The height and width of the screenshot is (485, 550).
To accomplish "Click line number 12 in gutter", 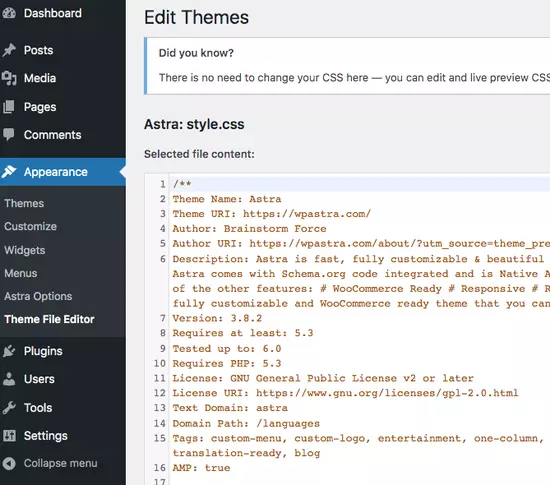I will coord(160,393).
